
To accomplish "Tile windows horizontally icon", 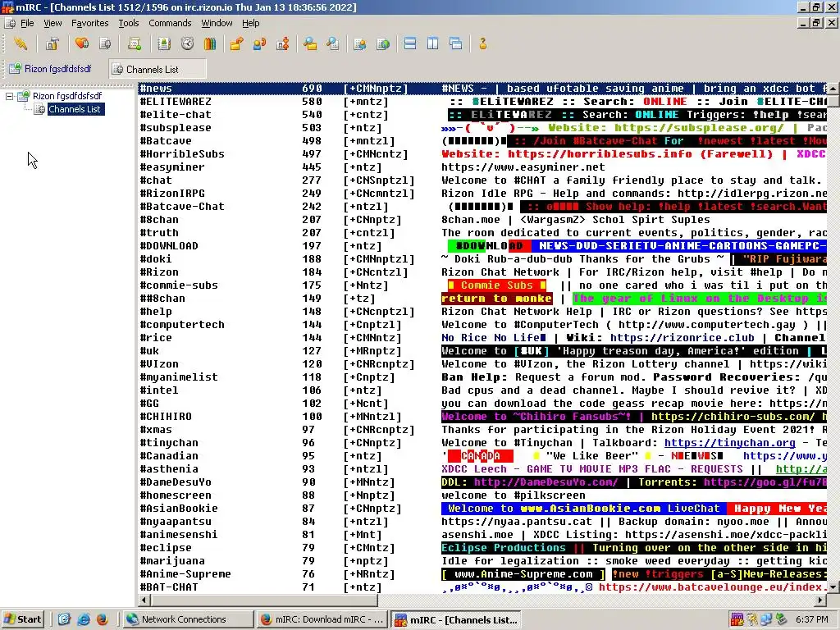I will pos(410,44).
